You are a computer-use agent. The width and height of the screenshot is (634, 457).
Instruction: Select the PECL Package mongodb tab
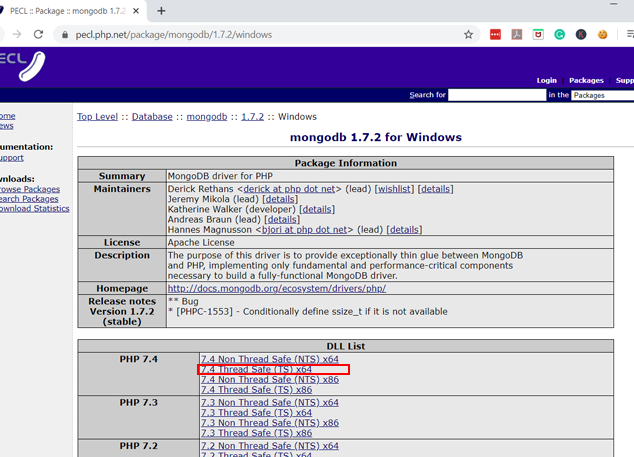(x=68, y=11)
